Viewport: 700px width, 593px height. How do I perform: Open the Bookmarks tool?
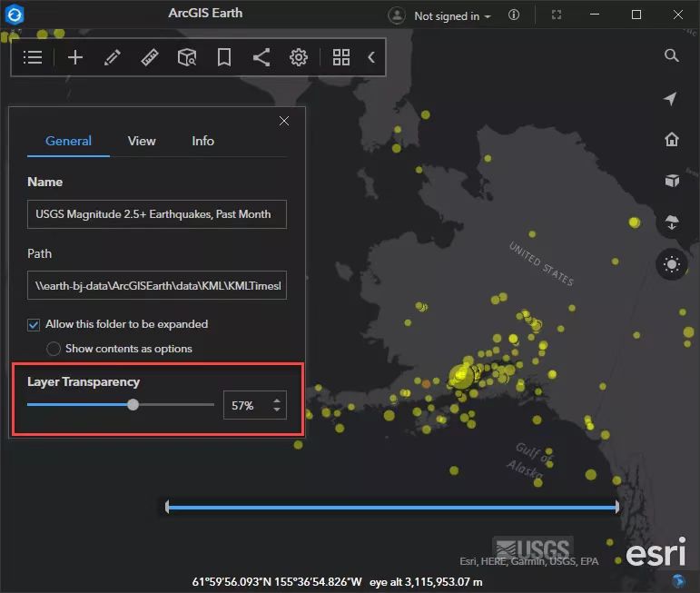pos(224,57)
